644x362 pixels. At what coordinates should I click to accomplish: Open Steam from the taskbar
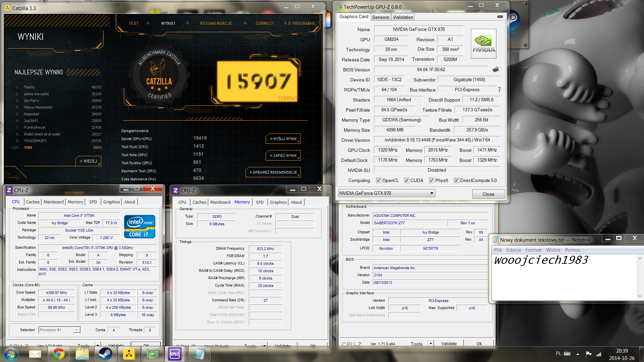pos(105,354)
